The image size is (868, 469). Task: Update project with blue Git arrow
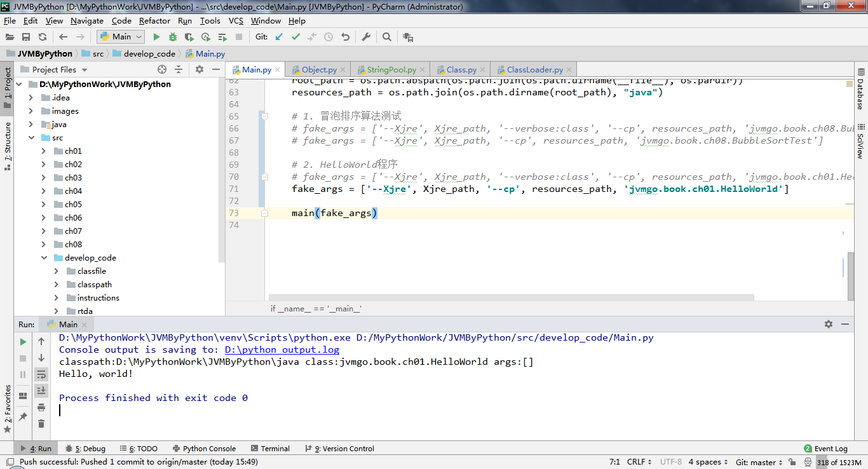coord(279,37)
